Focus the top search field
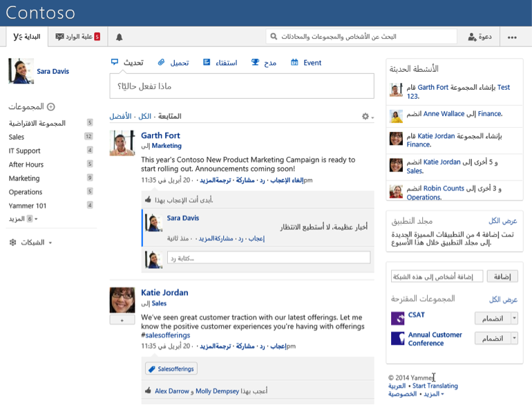Image resolution: width=532 pixels, height=405 pixels. click(361, 37)
